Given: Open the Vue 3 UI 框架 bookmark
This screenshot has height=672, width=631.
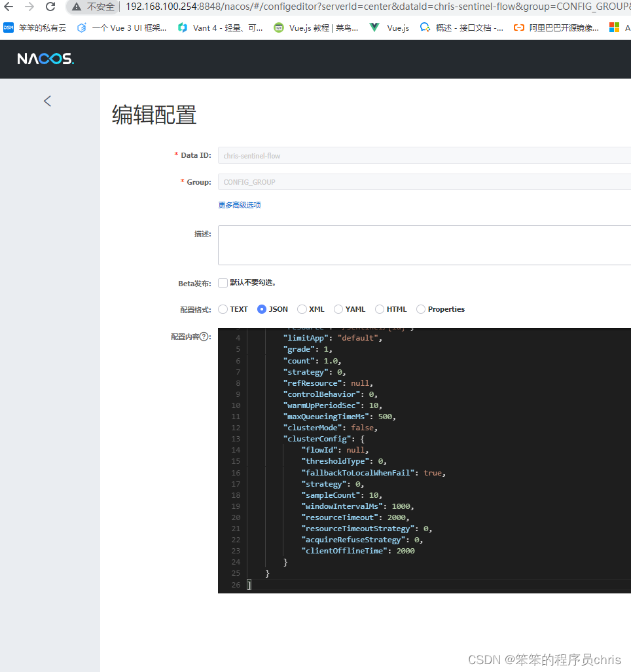Looking at the screenshot, I should (122, 28).
